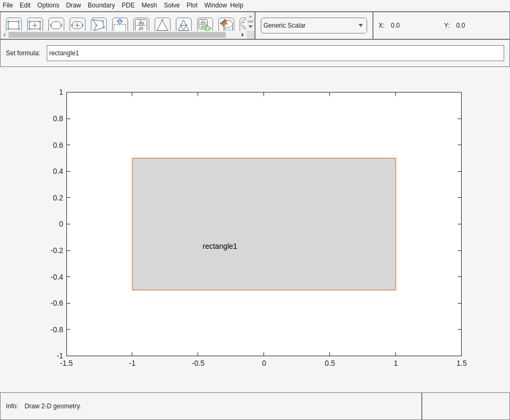Image resolution: width=510 pixels, height=420 pixels.
Task: Select the Draw Rectangle tool
Action: pos(14,25)
